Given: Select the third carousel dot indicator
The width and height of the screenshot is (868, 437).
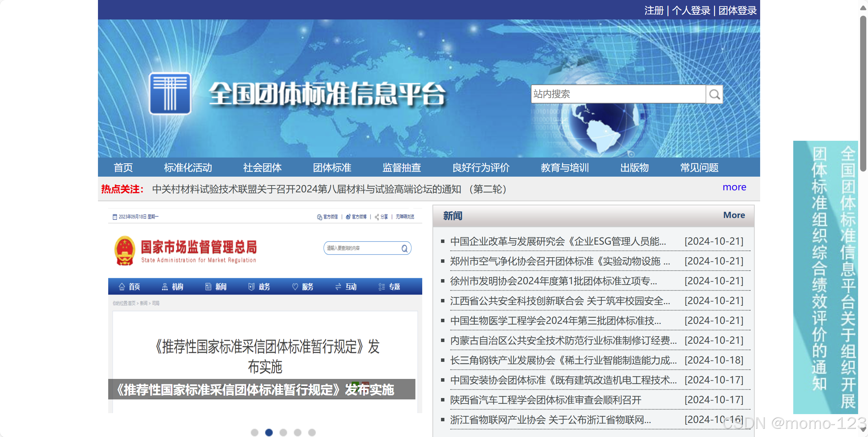Looking at the screenshot, I should pyautogui.click(x=283, y=432).
